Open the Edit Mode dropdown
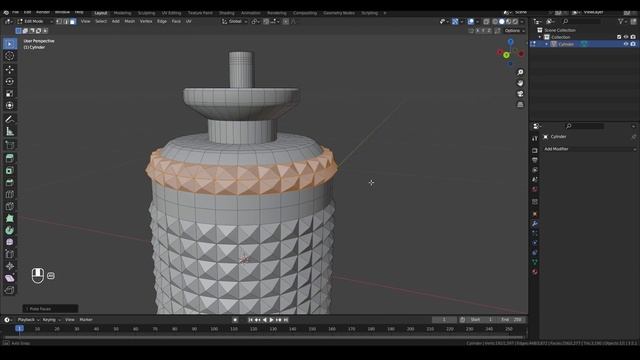 tap(35, 21)
